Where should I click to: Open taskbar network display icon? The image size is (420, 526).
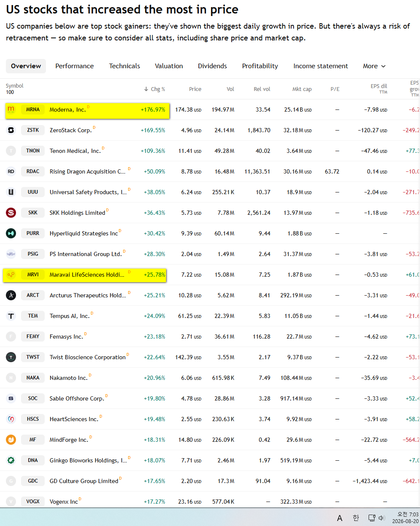pos(372,518)
